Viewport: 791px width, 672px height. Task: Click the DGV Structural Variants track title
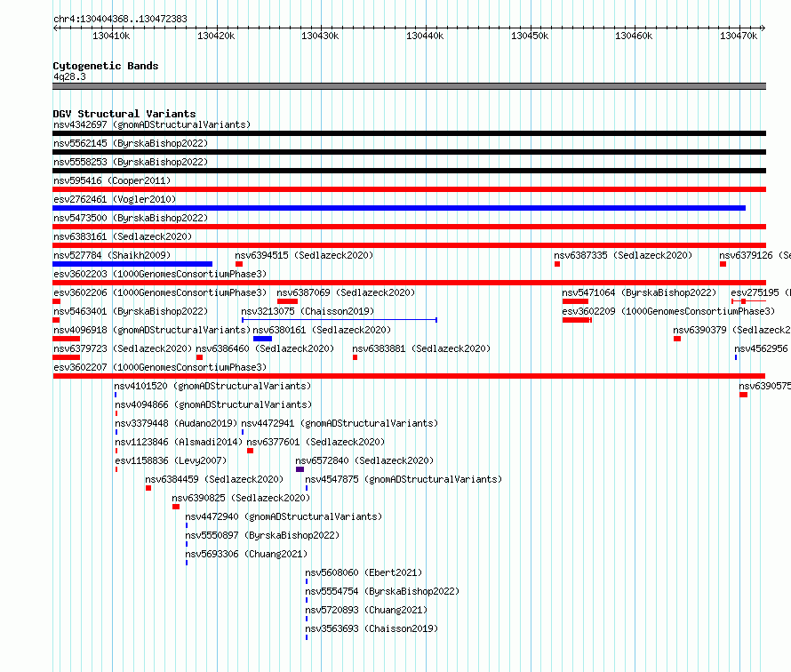point(124,114)
